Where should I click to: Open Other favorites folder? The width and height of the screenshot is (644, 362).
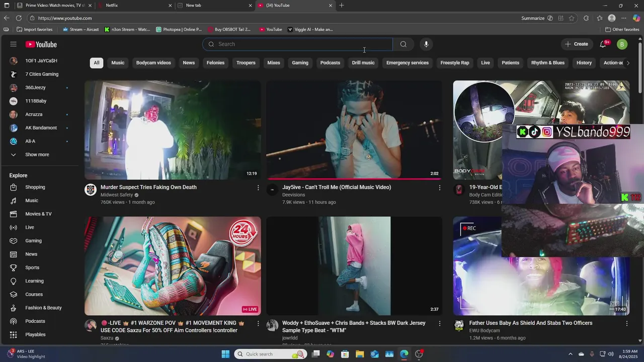click(622, 30)
